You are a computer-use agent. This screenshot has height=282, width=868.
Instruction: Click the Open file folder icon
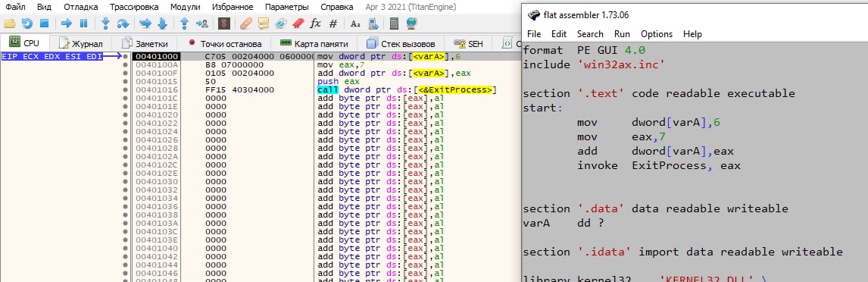pos(9,23)
